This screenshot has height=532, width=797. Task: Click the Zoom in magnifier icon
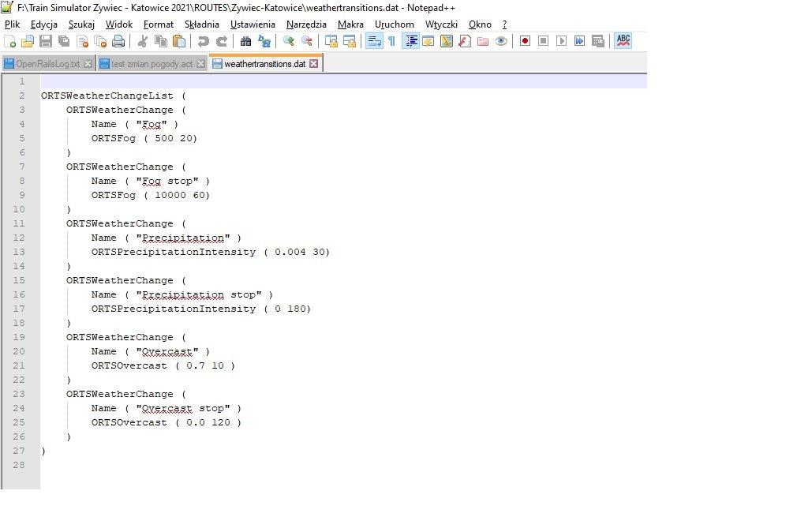pos(289,41)
